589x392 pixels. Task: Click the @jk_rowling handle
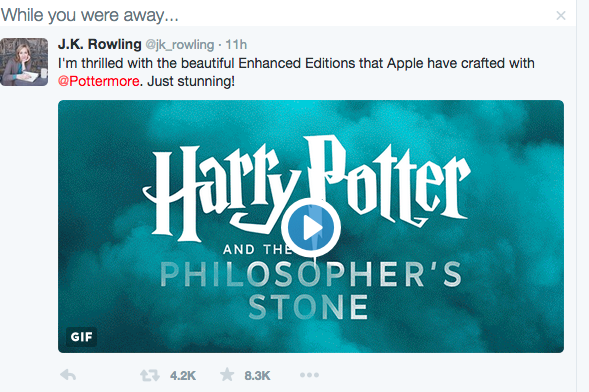(180, 45)
